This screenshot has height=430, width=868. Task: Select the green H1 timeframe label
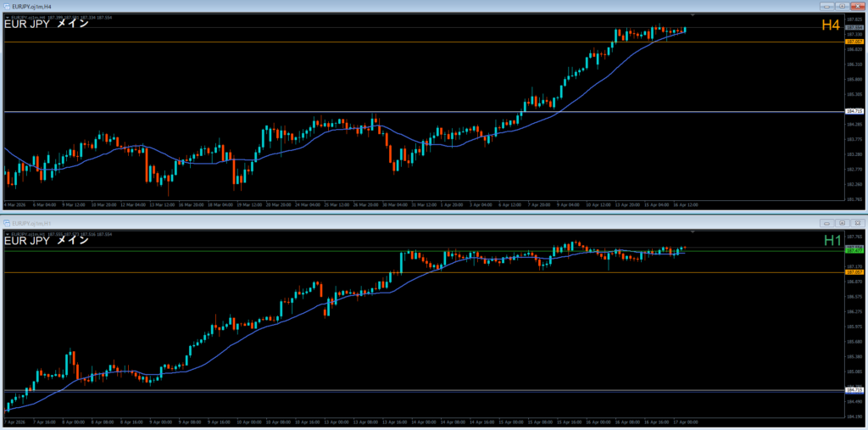832,241
